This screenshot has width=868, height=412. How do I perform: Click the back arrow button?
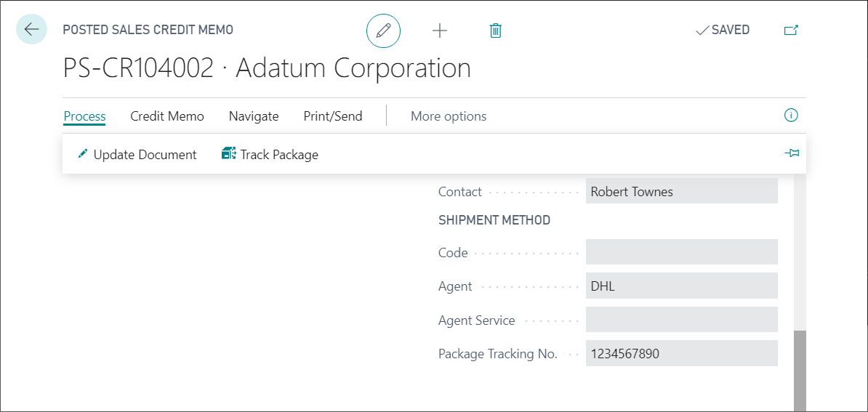pyautogui.click(x=31, y=30)
